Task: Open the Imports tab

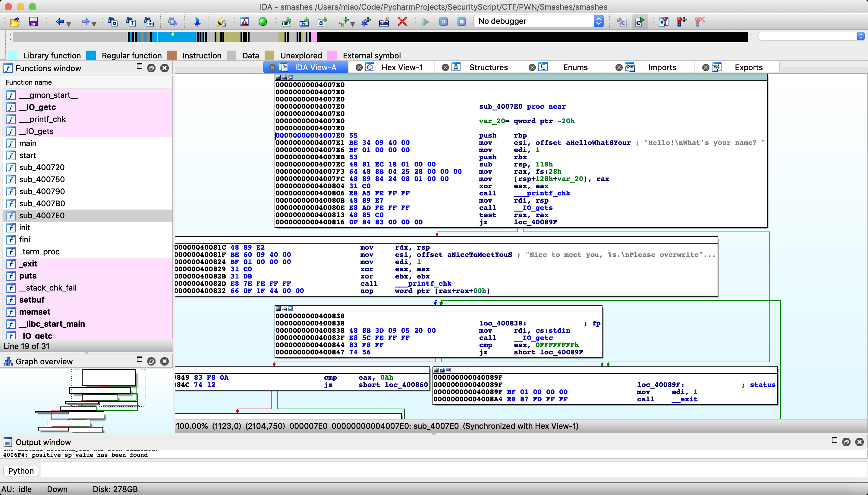Action: (x=662, y=67)
